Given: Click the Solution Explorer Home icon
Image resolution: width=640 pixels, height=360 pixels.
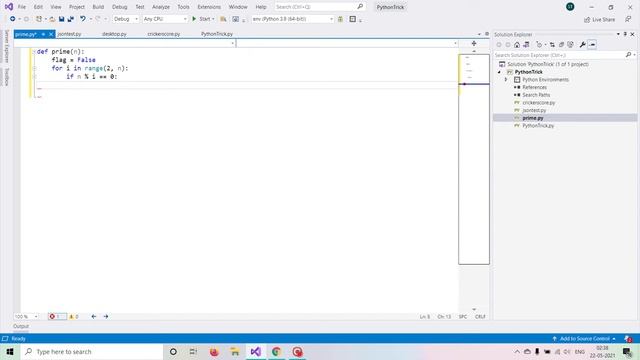Looking at the screenshot, I should (x=517, y=44).
